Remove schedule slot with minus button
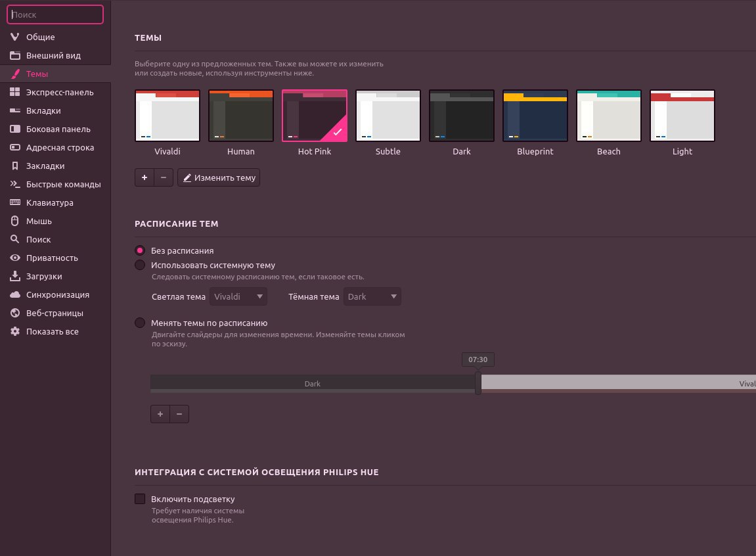Viewport: 756px width, 556px height. [179, 414]
